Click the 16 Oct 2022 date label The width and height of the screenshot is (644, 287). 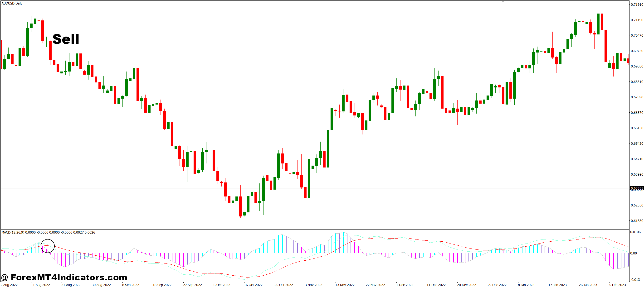coord(253,285)
